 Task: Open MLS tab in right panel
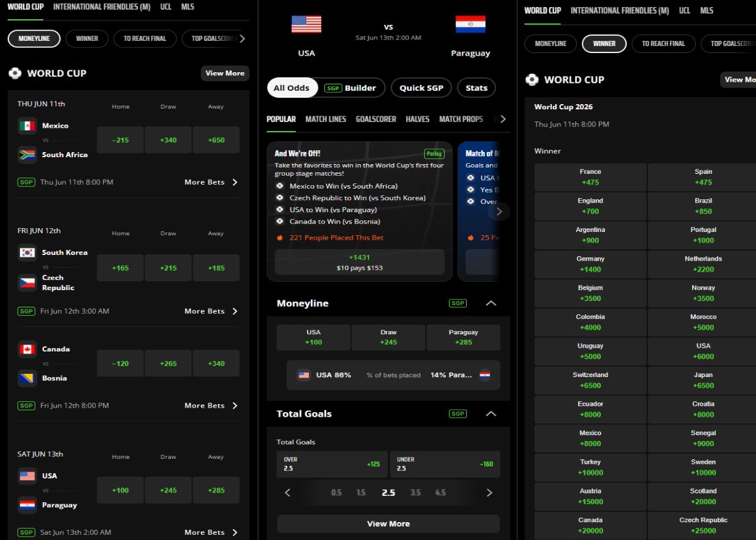[x=706, y=11]
